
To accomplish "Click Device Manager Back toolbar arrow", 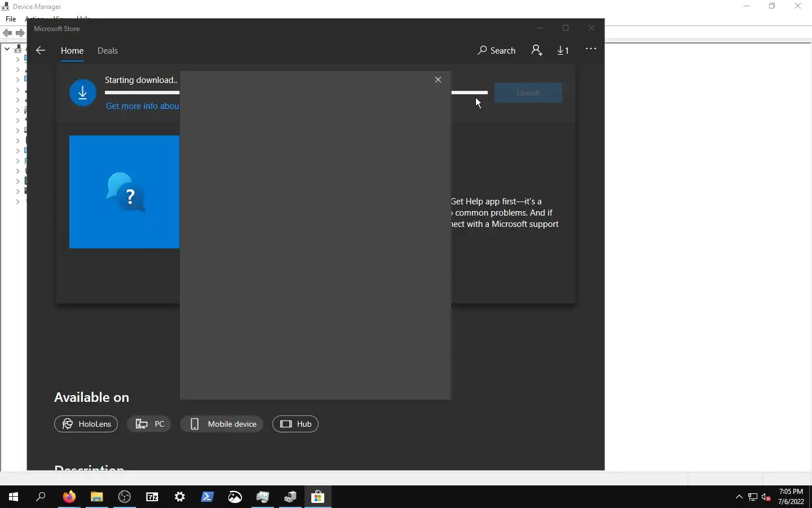I will [7, 33].
